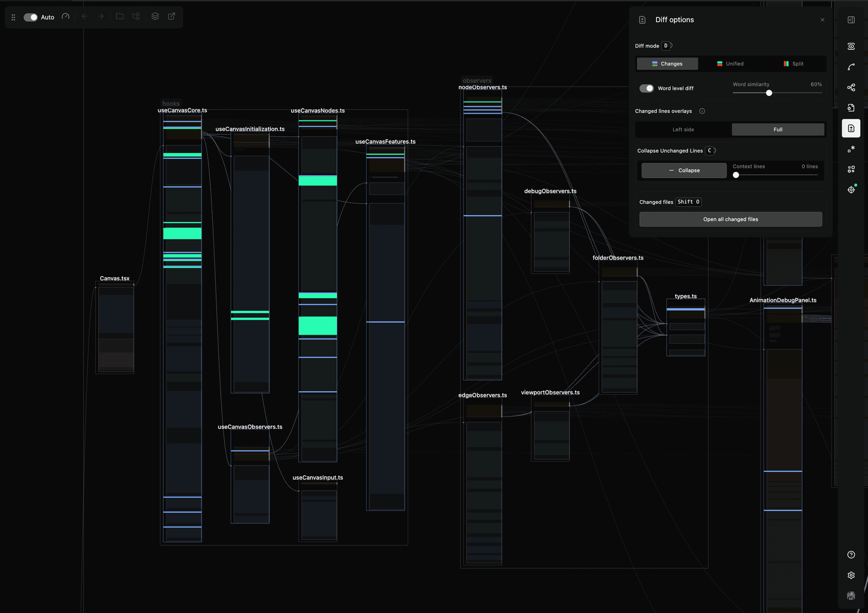
Task: Adjust the Word similarity slider
Action: (769, 93)
